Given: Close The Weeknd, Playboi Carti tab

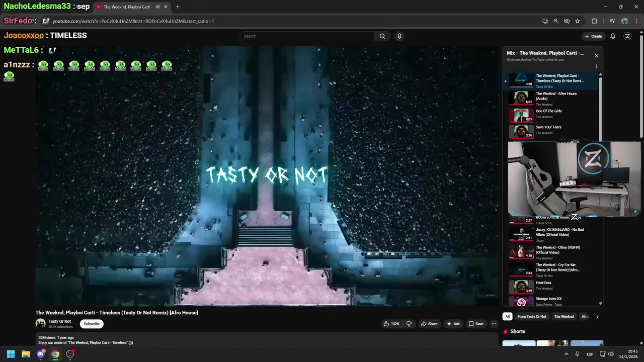Looking at the screenshot, I should 167,7.
